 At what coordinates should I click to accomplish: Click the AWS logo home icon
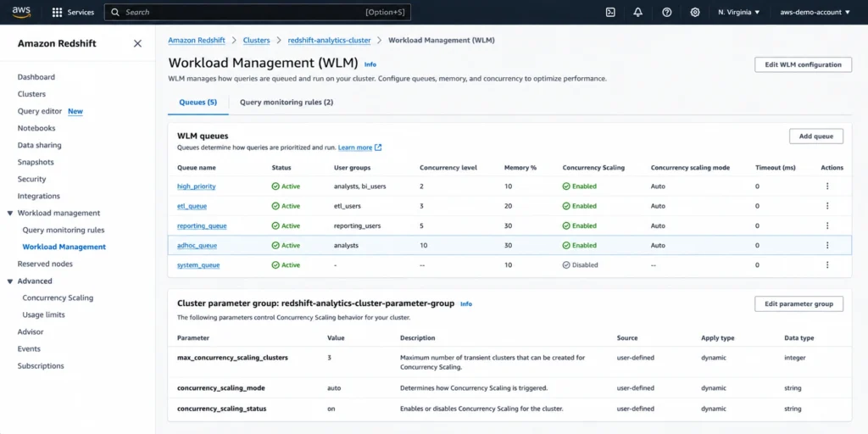[21, 12]
